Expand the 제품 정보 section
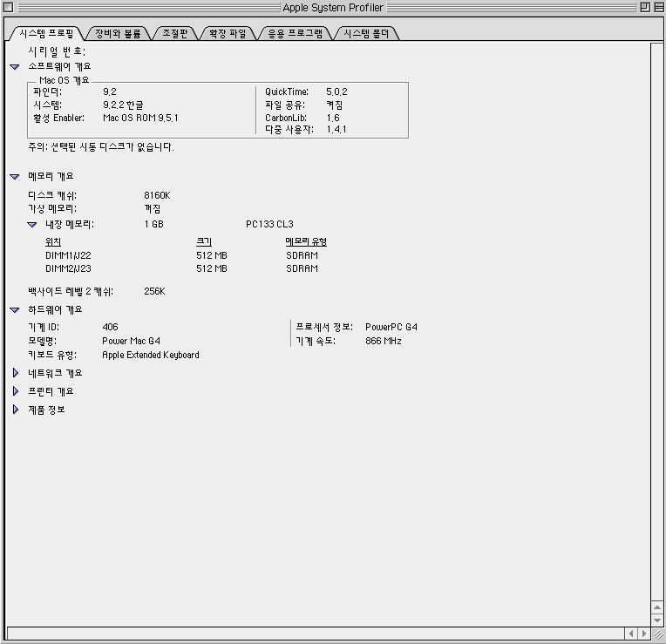The width and height of the screenshot is (666, 644). (x=15, y=410)
